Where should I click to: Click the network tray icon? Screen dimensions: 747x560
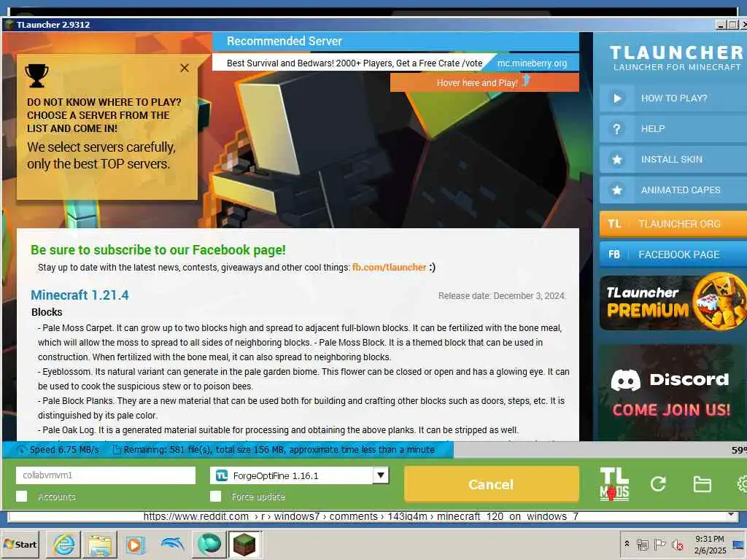coord(643,544)
